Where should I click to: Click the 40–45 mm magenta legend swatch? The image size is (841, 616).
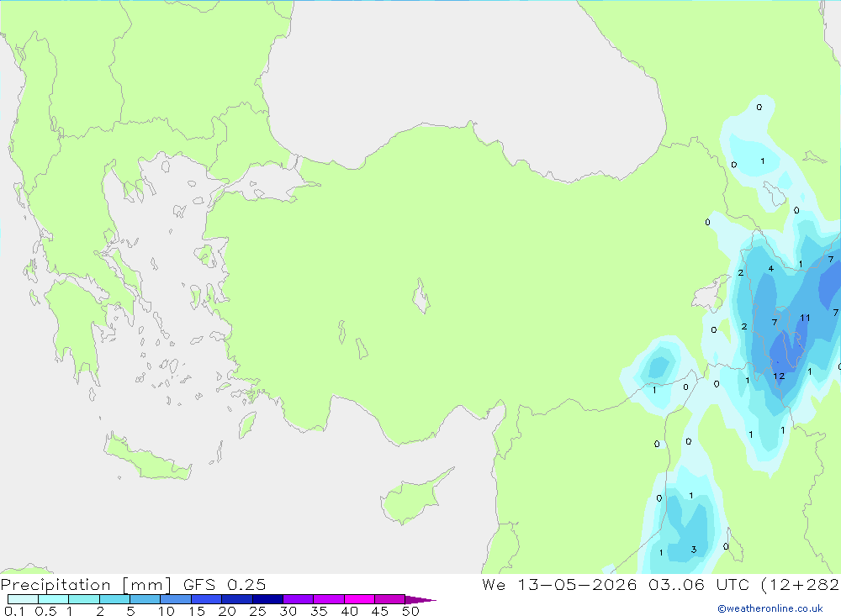359,599
